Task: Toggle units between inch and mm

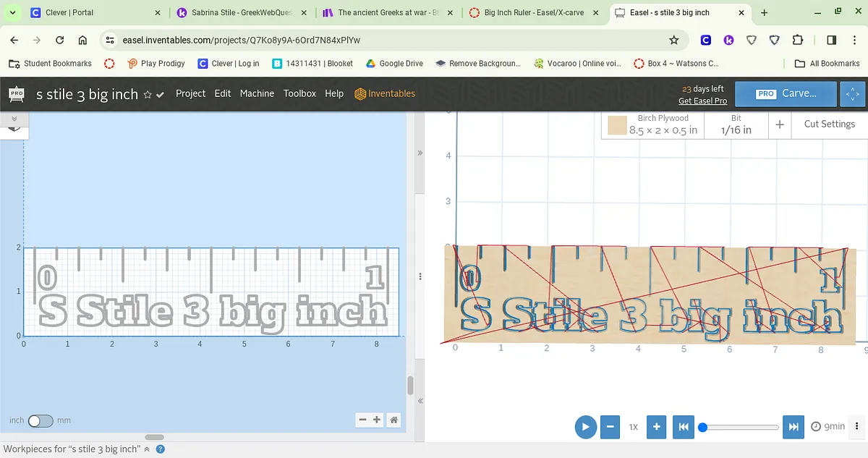Action: 40,420
